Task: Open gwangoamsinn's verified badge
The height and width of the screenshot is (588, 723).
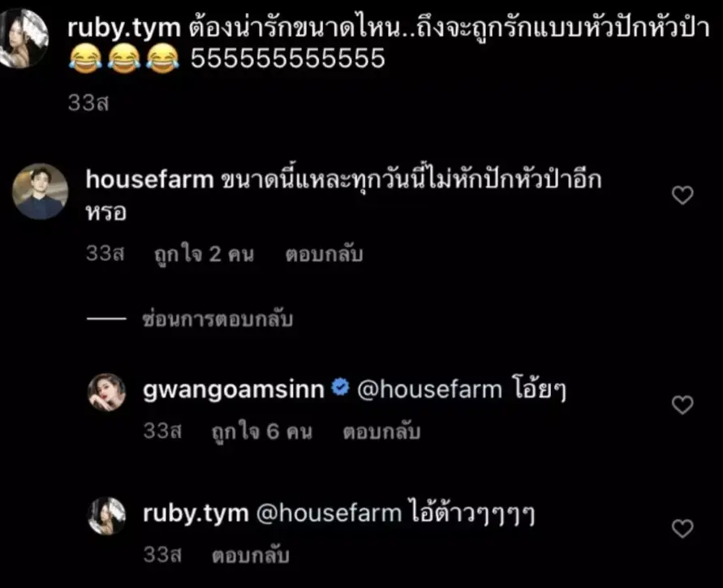Action: pos(340,388)
